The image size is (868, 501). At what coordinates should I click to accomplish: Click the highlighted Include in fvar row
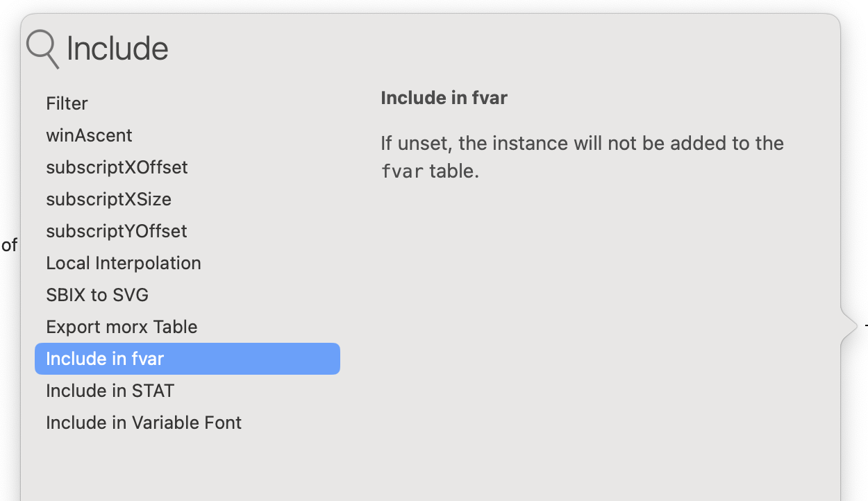pyautogui.click(x=187, y=359)
